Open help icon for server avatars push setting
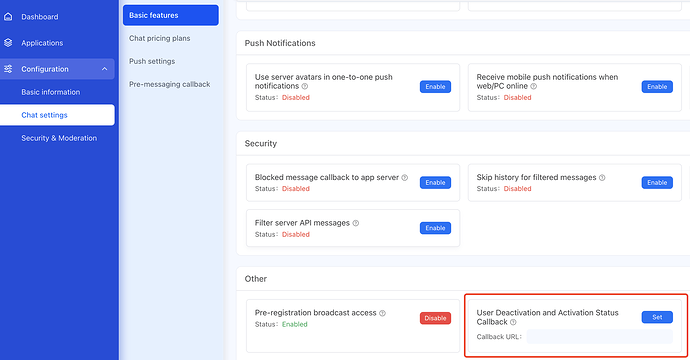 (305, 86)
